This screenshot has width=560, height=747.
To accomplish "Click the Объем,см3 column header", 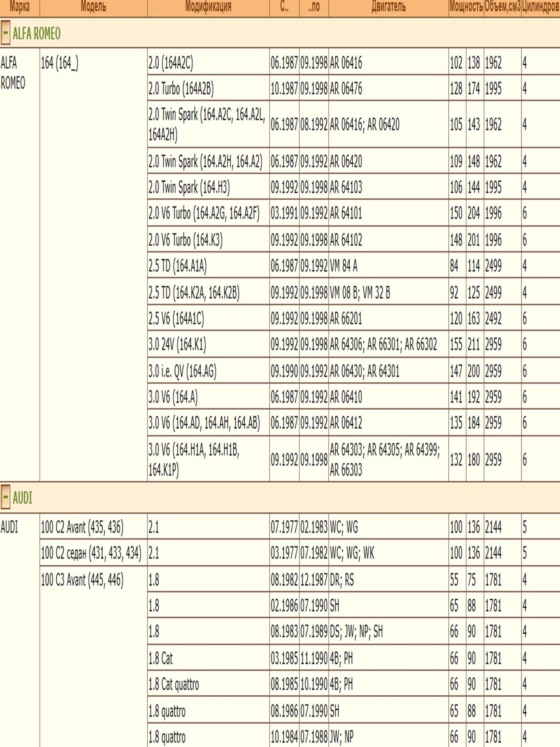I will click(x=502, y=7).
